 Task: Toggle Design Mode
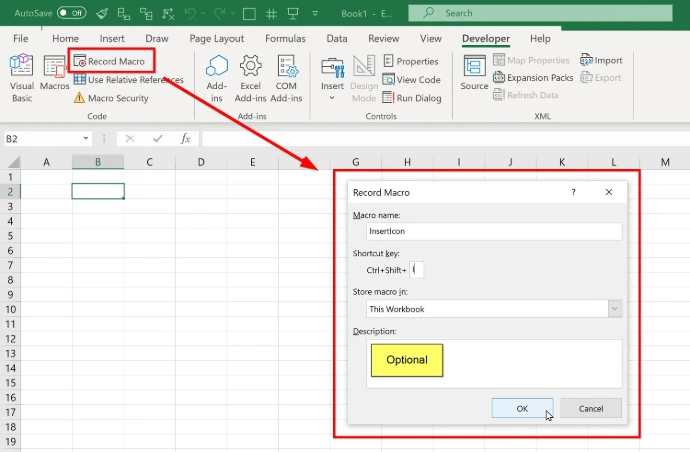(x=364, y=78)
